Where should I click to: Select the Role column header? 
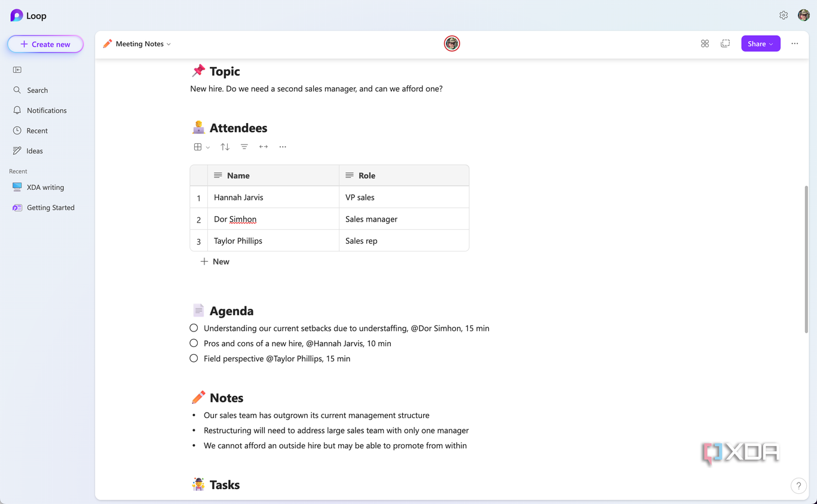point(404,176)
